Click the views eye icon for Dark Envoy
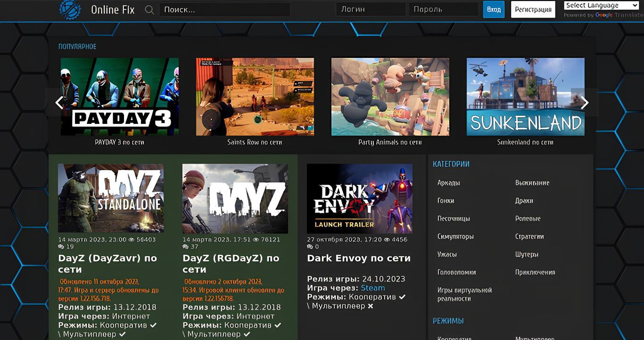The width and height of the screenshot is (644, 340). [x=386, y=240]
